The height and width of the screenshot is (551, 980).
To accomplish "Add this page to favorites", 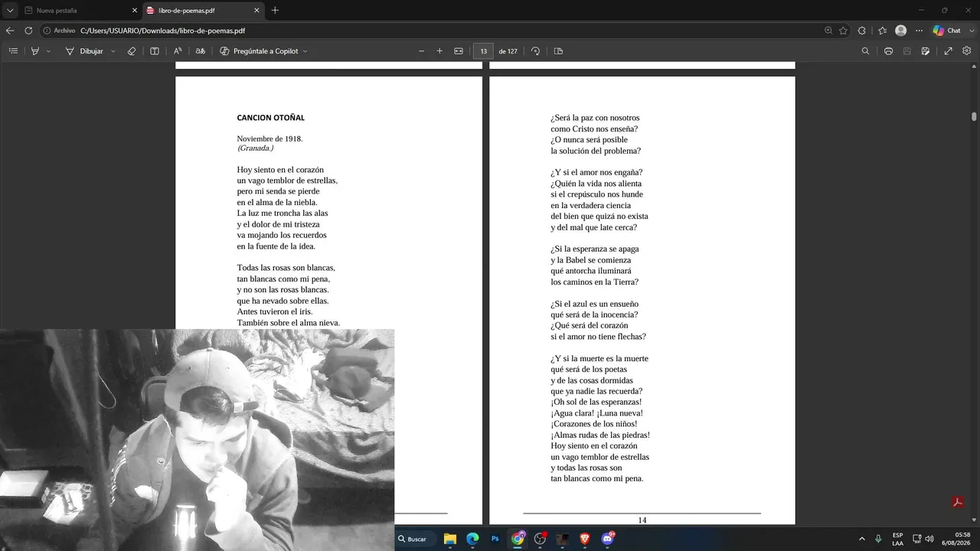I will 843,31.
